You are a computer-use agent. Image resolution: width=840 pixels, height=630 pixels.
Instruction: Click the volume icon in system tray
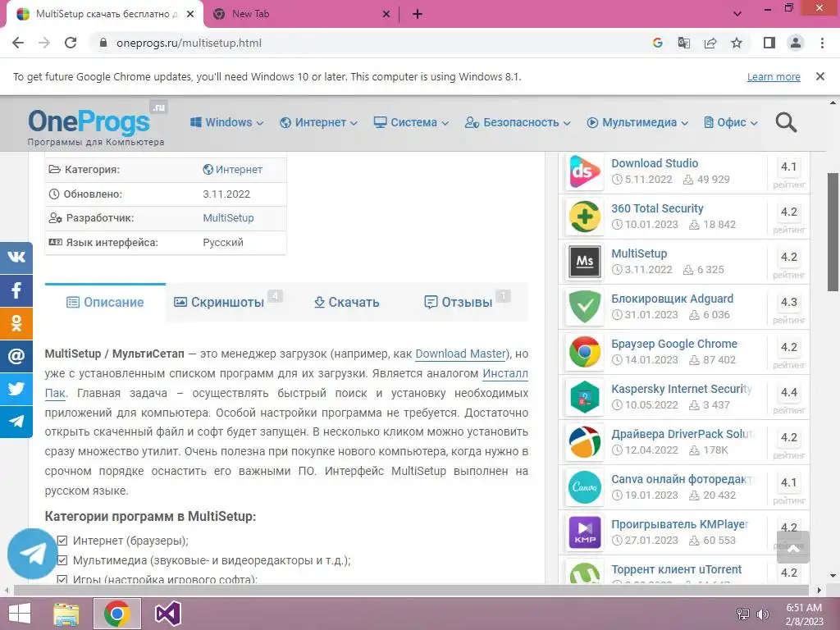point(762,614)
